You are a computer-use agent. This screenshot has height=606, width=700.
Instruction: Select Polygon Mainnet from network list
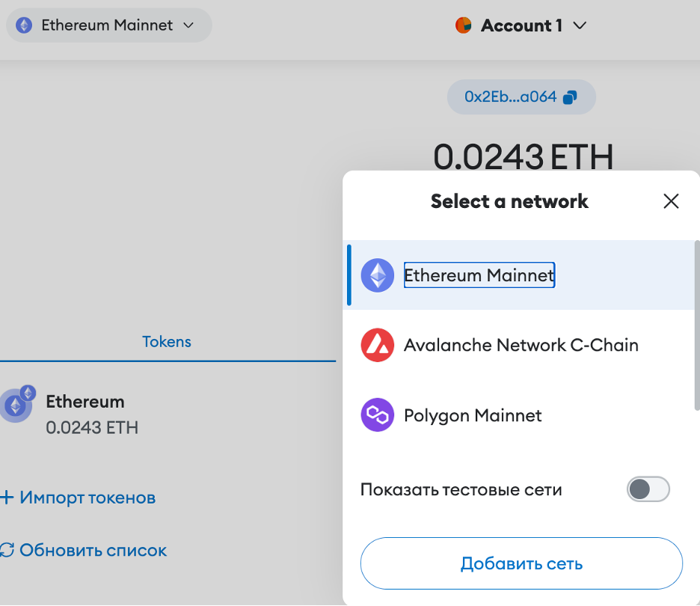473,415
